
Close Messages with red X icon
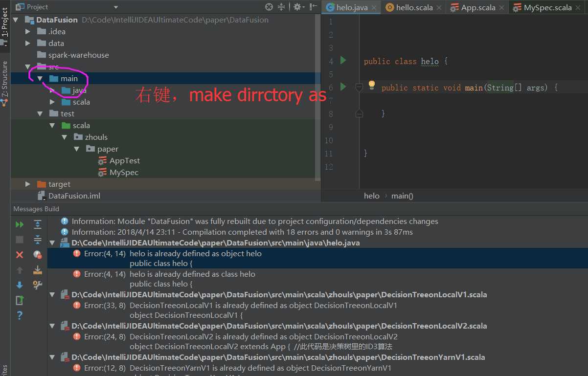pyautogui.click(x=20, y=255)
